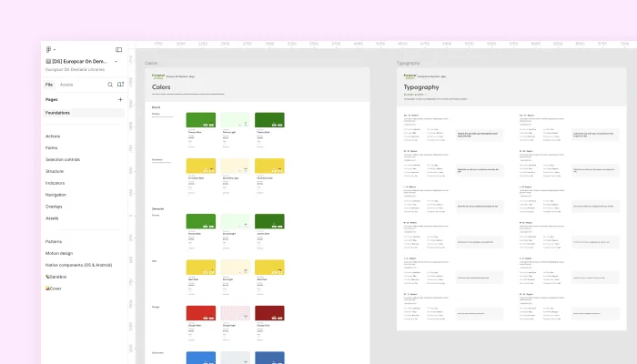
Task: Open the 'Europcar On Demand Libraries' project link
Action: click(x=76, y=69)
